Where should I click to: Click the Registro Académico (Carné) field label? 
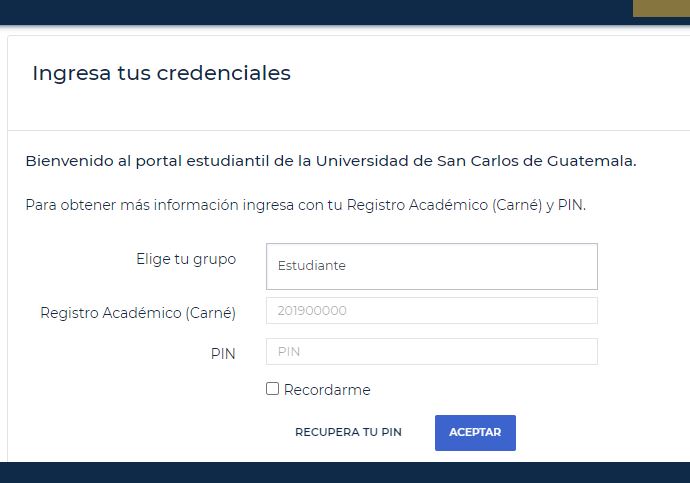[138, 313]
